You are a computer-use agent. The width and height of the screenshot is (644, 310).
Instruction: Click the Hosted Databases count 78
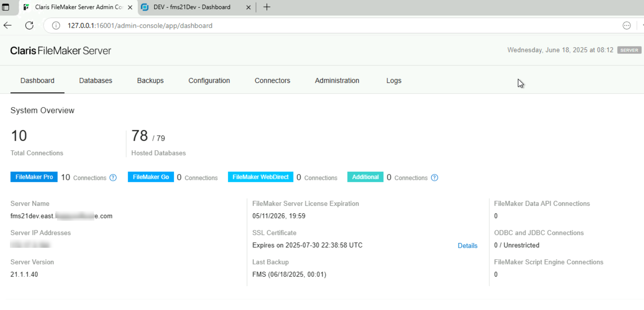(x=140, y=136)
